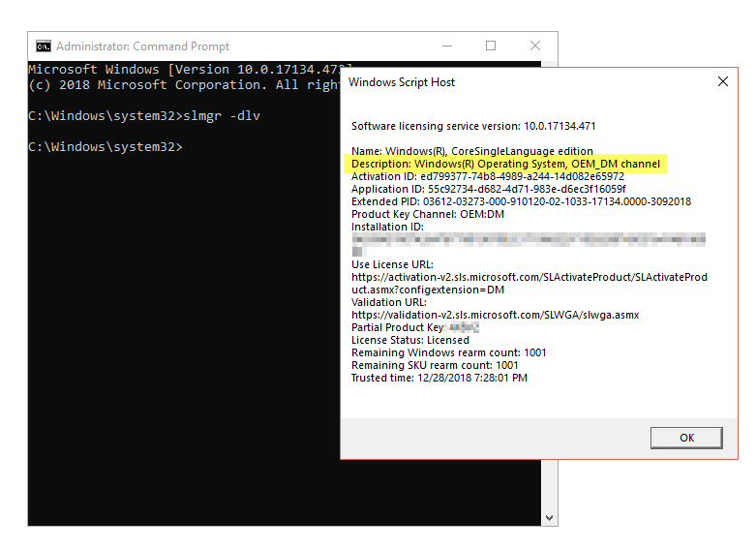Click the highlighted Description OEM_DM channel line
The height and width of the screenshot is (549, 756).
pos(505,164)
